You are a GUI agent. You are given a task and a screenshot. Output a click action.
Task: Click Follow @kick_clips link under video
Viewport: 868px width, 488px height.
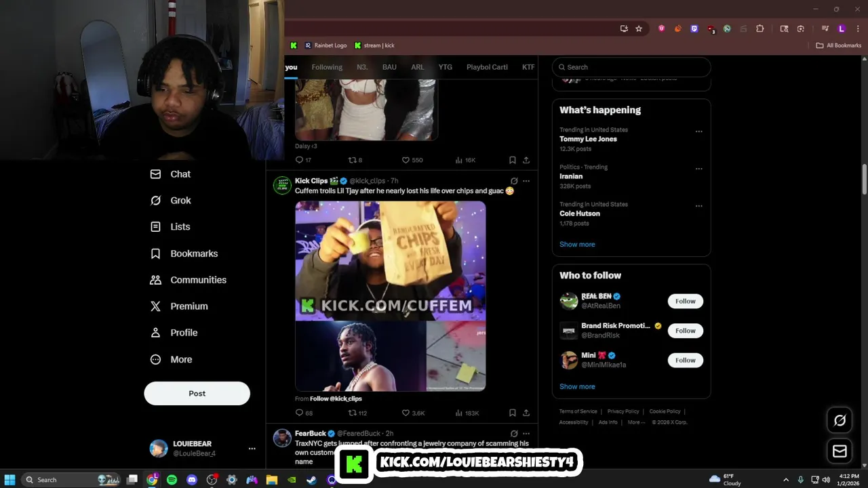pyautogui.click(x=336, y=399)
